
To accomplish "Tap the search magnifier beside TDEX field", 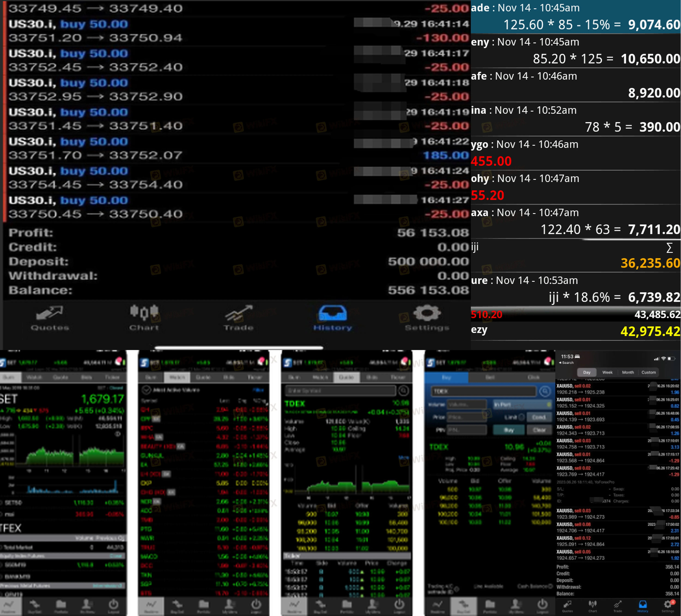I will [x=545, y=391].
